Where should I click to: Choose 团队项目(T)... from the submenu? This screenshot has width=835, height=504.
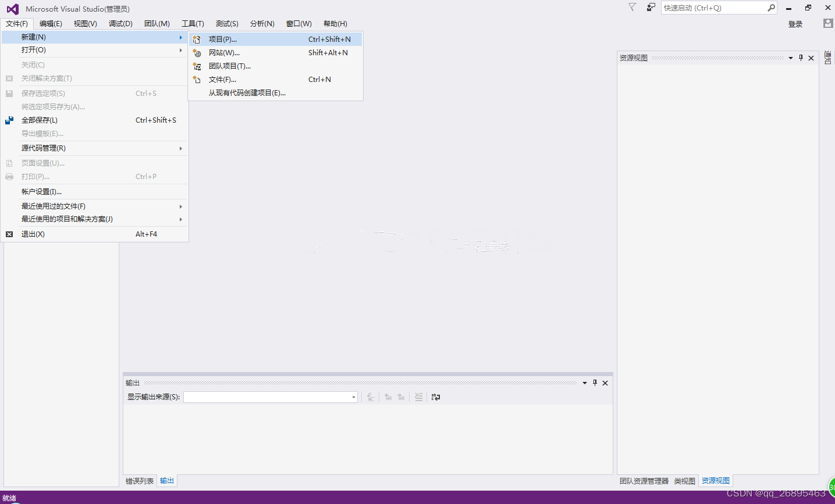(x=276, y=66)
